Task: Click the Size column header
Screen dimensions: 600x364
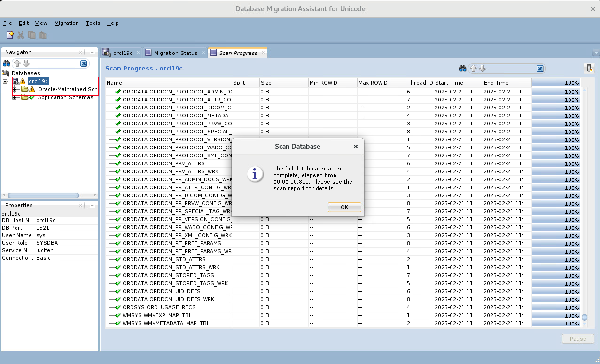Action: point(284,83)
